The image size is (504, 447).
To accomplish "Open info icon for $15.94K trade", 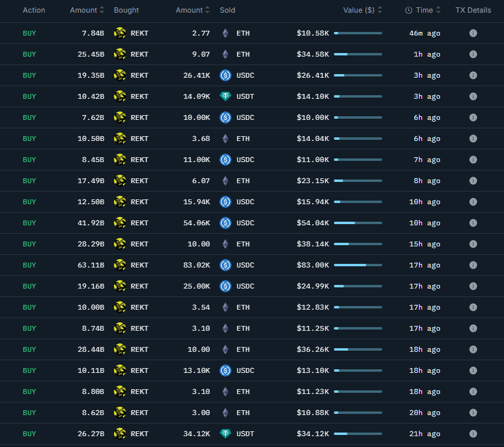I will point(473,202).
